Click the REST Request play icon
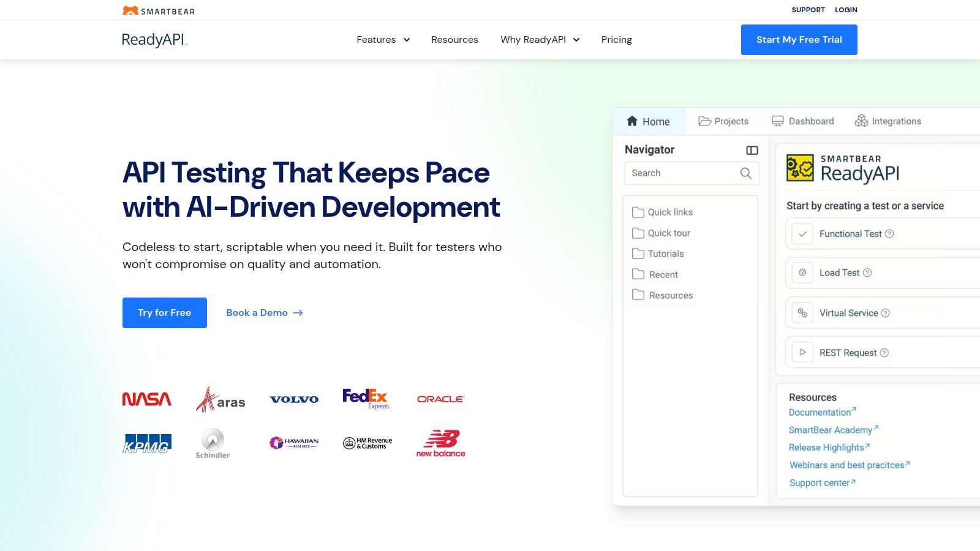980x551 pixels. click(802, 352)
